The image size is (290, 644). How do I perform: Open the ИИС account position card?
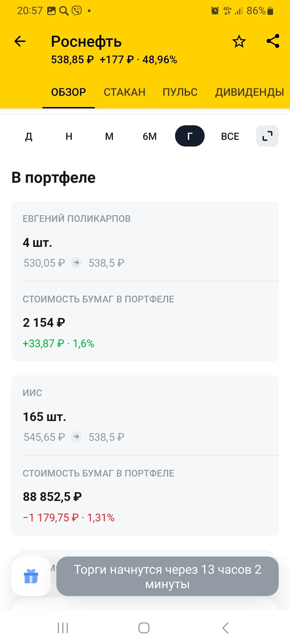click(145, 455)
